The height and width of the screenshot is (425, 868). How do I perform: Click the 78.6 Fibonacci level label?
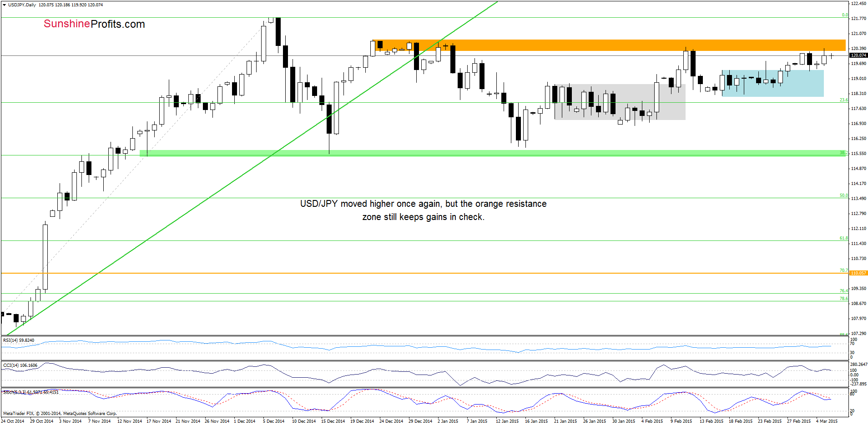843,299
